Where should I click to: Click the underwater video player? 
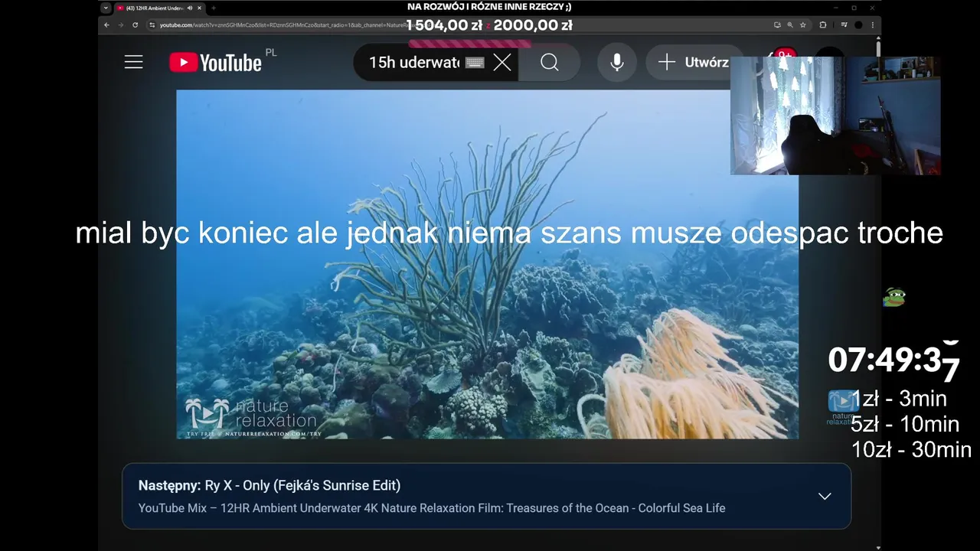point(487,264)
